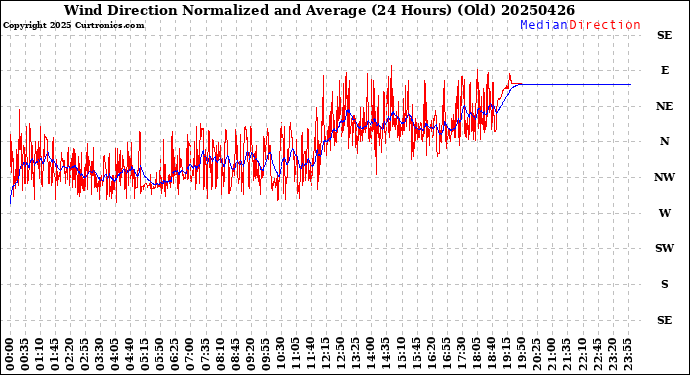Image resolution: width=690 pixels, height=375 pixels.
Task: Click the 12:15 time label
Action: (x=325, y=354)
